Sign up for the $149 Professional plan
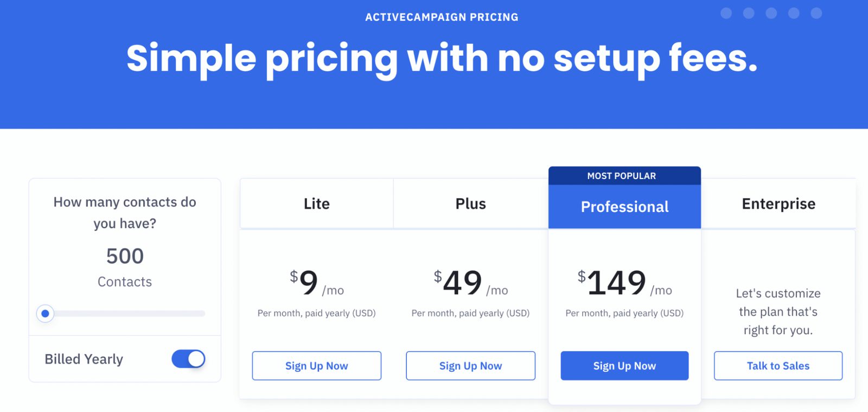 pos(624,366)
